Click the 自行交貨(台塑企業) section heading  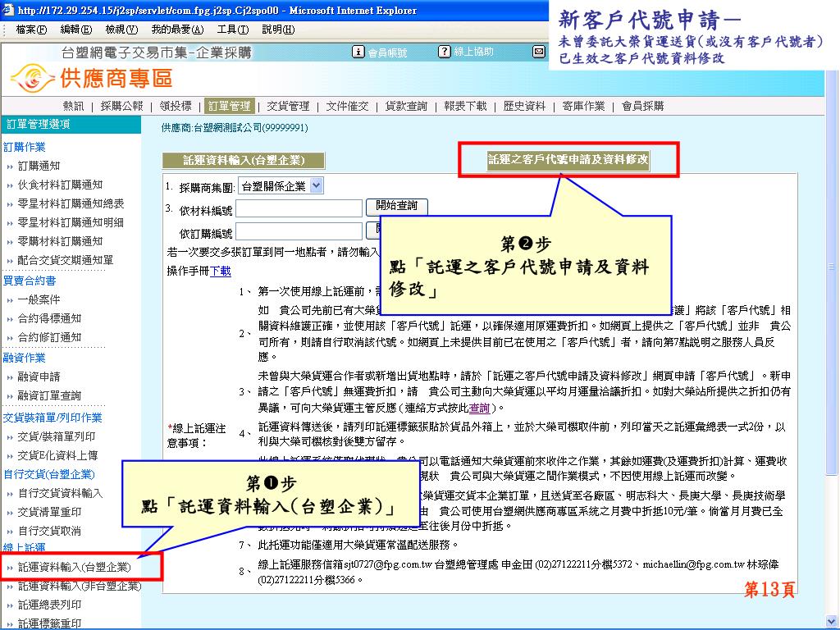48,475
